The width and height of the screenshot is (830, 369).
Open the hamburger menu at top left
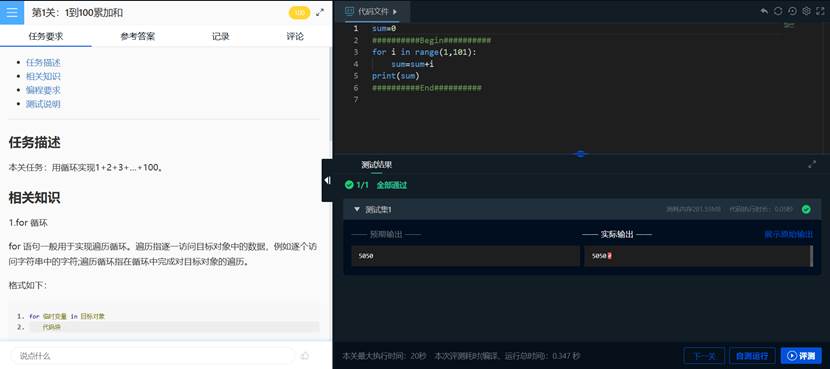pos(12,13)
